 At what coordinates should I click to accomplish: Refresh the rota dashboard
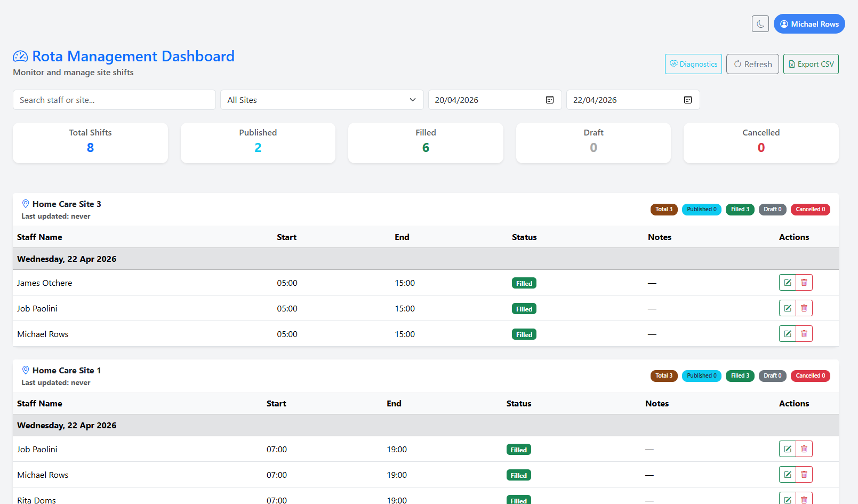(x=752, y=64)
